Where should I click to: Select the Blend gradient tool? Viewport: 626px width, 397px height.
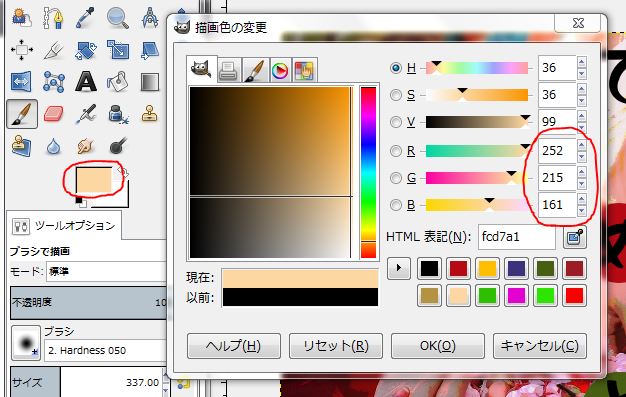pyautogui.click(x=150, y=82)
